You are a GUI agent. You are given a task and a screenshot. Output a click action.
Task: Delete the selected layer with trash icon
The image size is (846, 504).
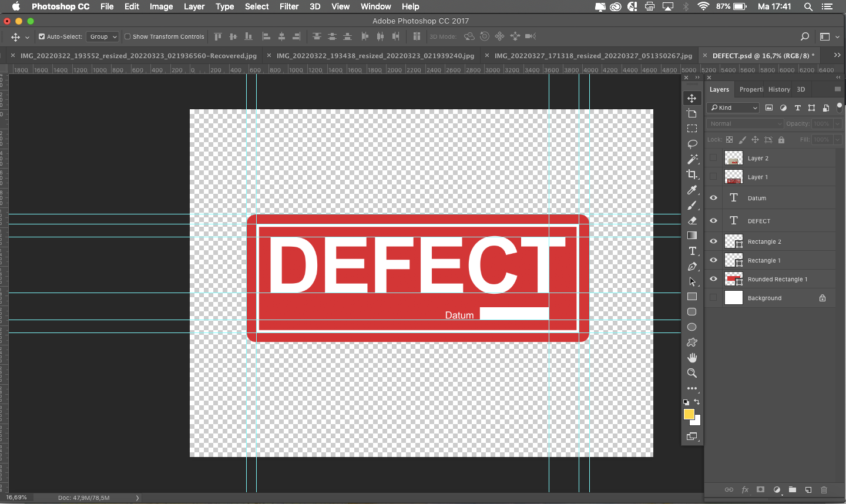pos(824,489)
